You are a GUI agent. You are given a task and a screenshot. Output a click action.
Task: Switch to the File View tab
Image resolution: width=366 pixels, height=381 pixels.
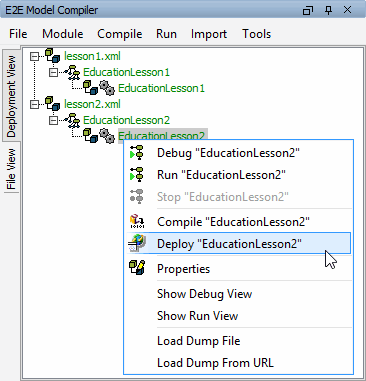[11, 169]
